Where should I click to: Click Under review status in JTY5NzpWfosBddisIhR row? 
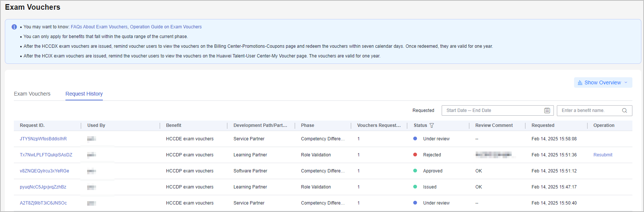[x=436, y=139]
